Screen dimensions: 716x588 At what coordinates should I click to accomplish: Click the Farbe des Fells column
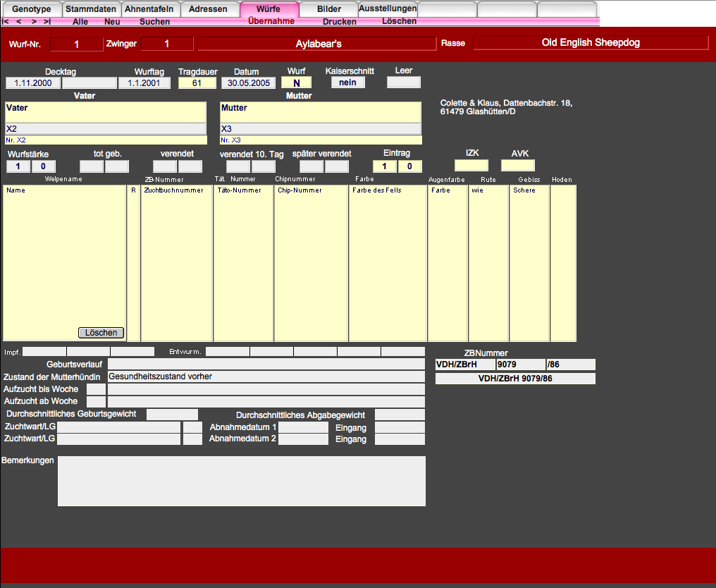tap(388, 263)
